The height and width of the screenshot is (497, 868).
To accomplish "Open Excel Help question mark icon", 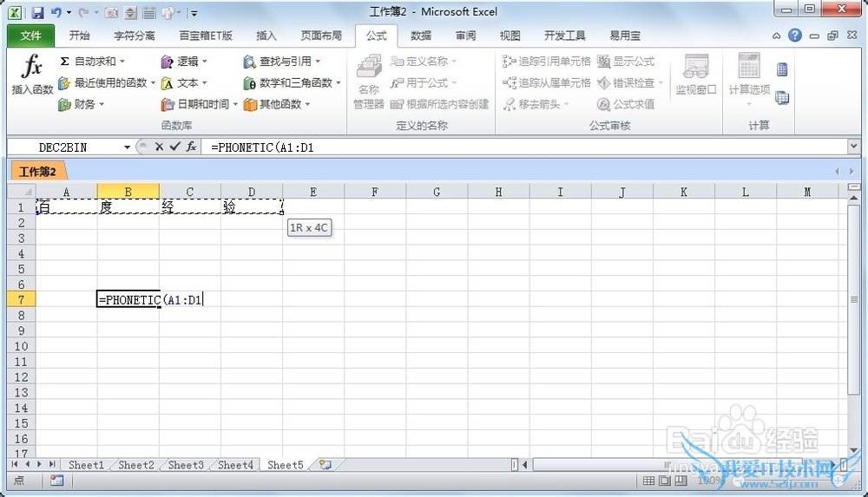I will point(795,36).
